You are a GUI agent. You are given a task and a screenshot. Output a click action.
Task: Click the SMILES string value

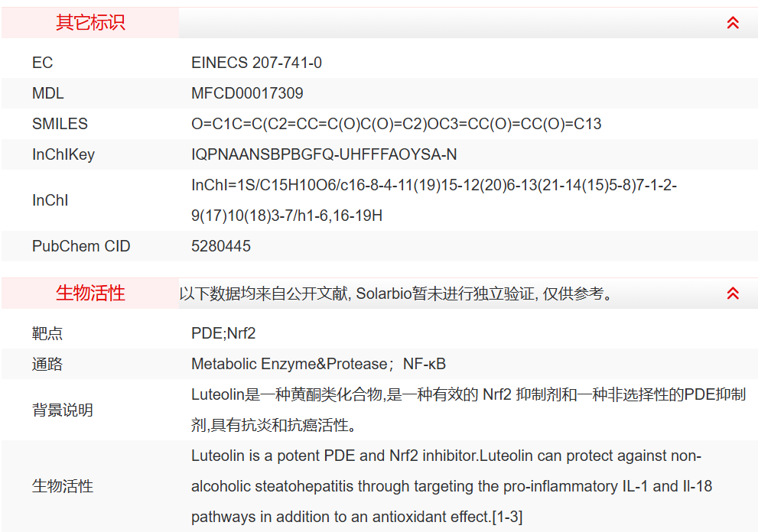click(x=396, y=124)
